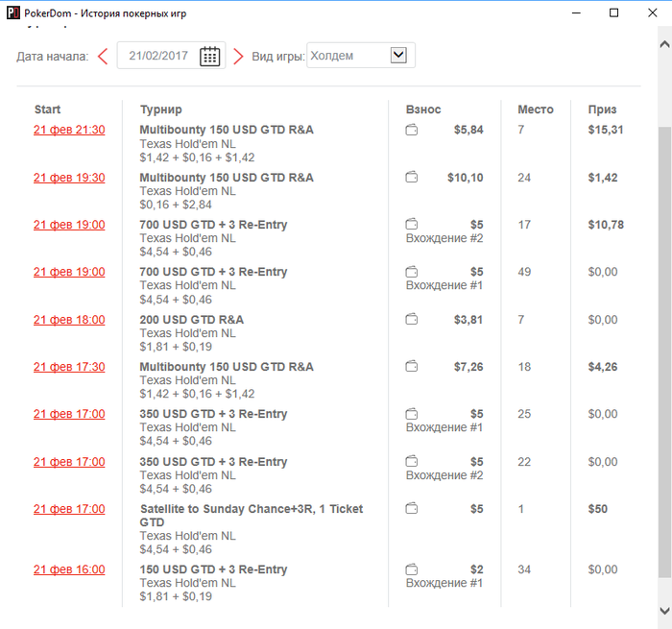Screen dimensions: 672x629
Task: Click the $4,26 prize value
Action: [603, 367]
